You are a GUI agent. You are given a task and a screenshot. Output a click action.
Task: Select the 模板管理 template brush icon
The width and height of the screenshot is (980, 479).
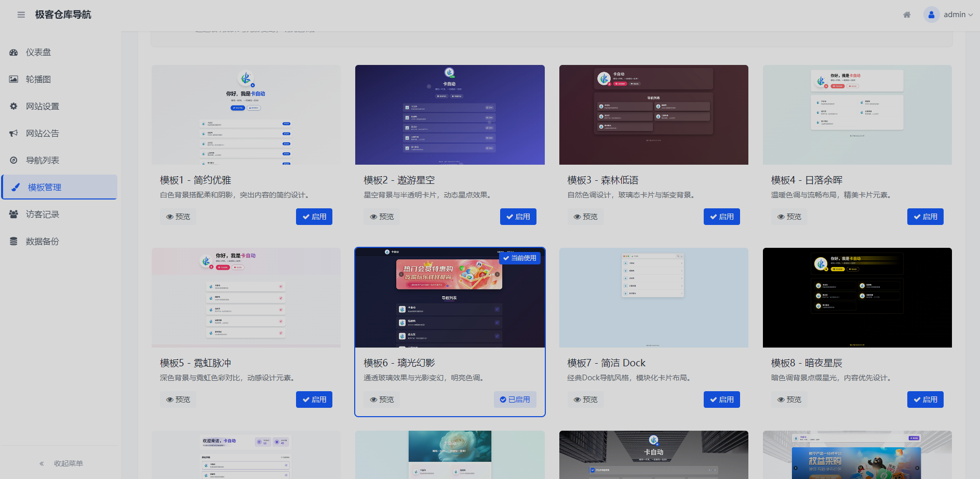coord(14,187)
